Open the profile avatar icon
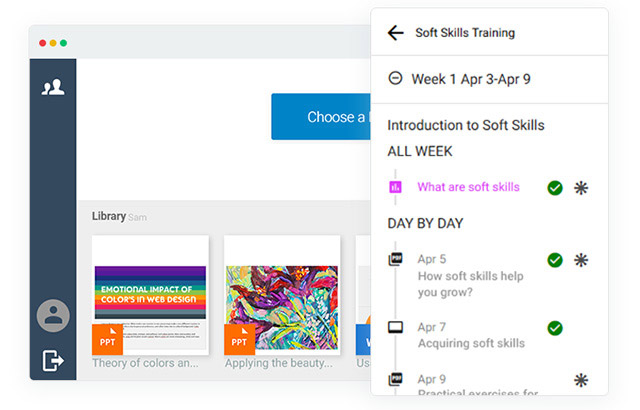Viewport: 640px width, 410px height. click(53, 316)
